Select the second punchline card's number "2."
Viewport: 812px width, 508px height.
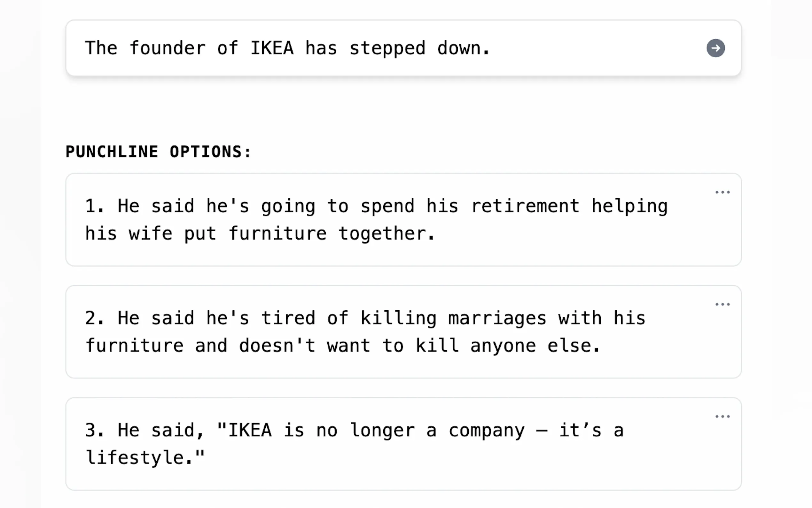tap(94, 318)
